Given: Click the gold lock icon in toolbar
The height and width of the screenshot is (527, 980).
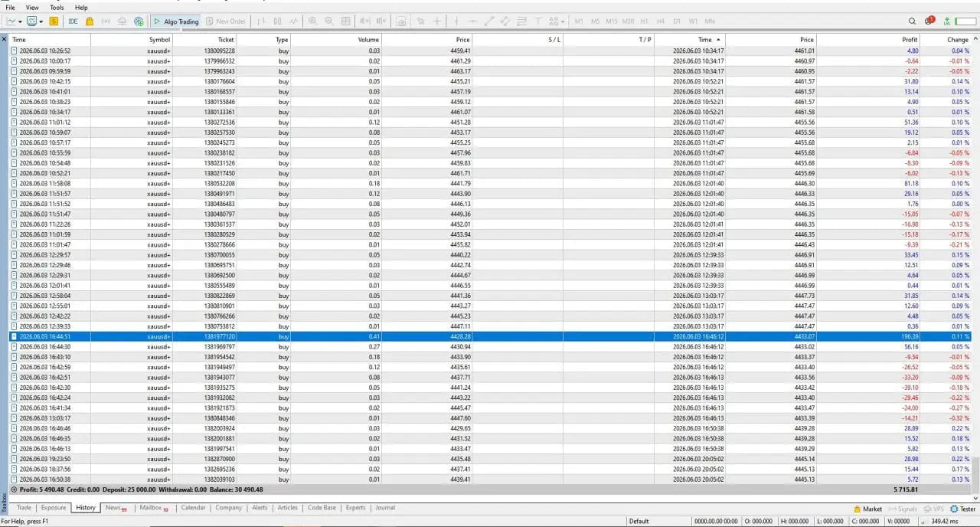Looking at the screenshot, I should 90,21.
